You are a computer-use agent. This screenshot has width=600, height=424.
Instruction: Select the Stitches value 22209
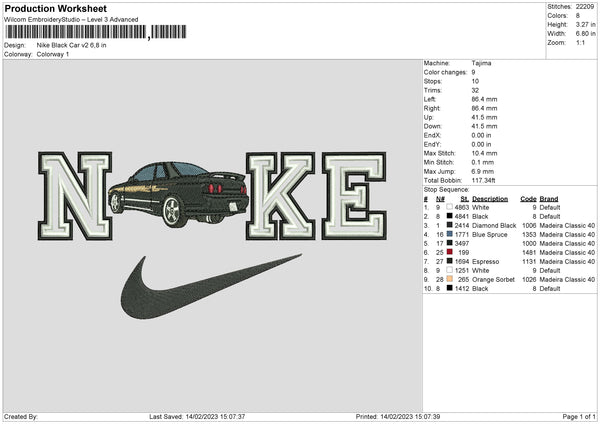pos(585,7)
